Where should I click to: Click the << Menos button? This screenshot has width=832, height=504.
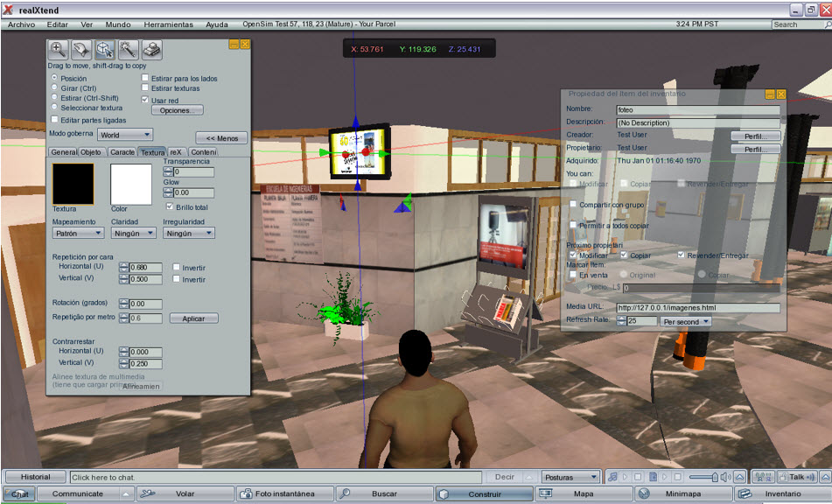click(x=222, y=138)
